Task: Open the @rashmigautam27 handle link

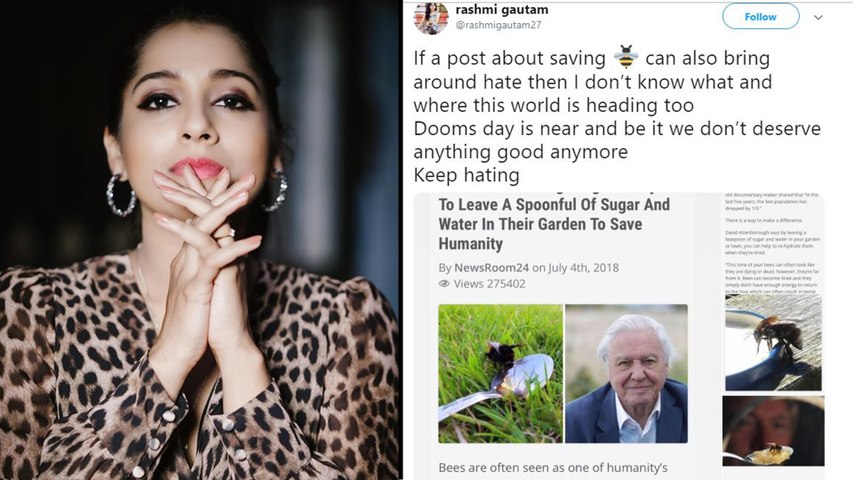Action: click(x=498, y=25)
